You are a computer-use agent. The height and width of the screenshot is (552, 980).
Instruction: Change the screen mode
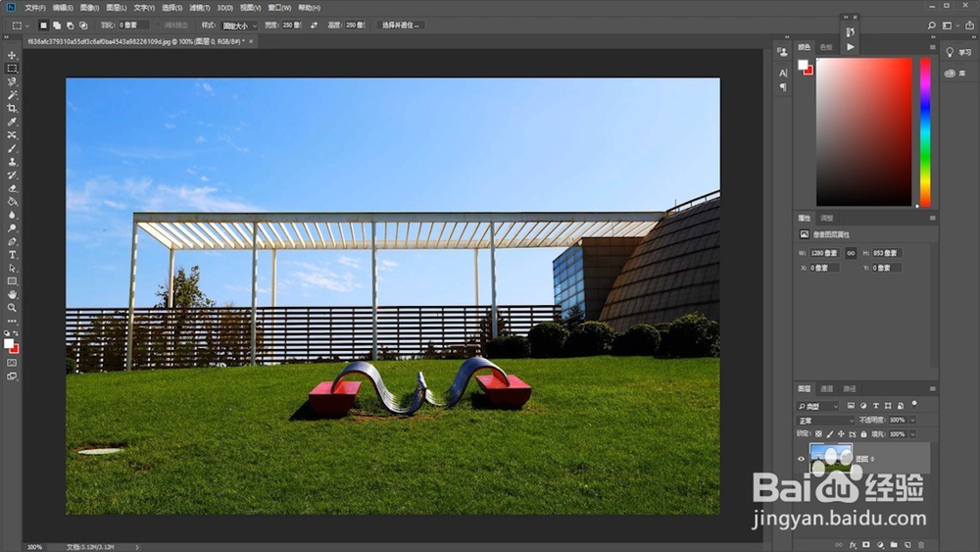tap(12, 376)
